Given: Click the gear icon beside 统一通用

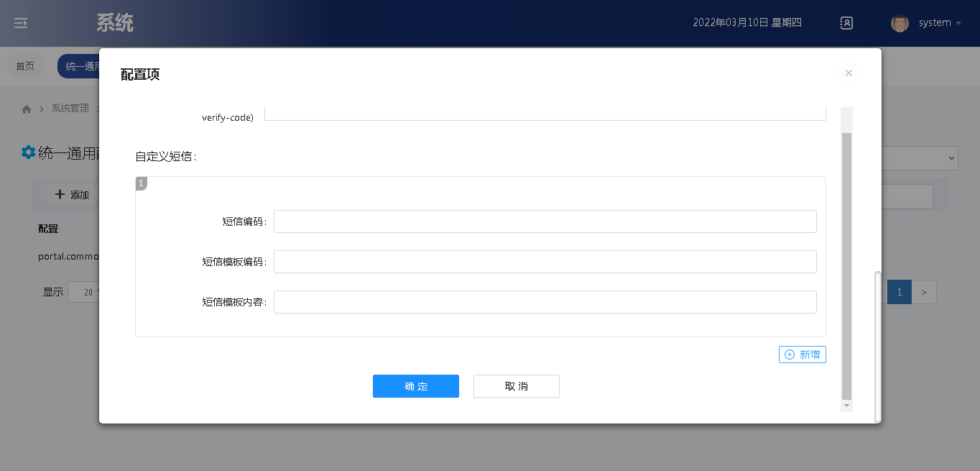Looking at the screenshot, I should (28, 152).
